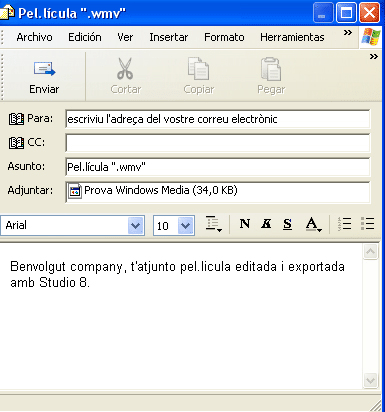Click the Cortar scissors icon

(x=125, y=69)
